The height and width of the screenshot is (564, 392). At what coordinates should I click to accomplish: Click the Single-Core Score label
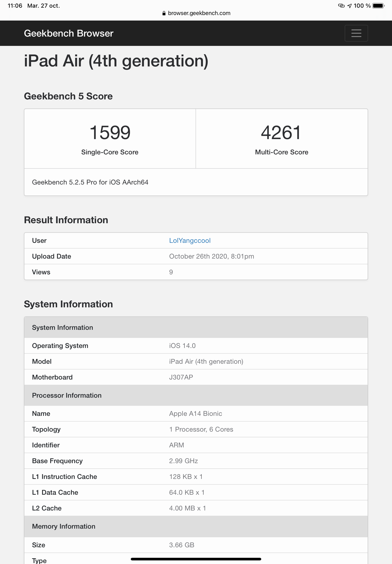click(110, 152)
